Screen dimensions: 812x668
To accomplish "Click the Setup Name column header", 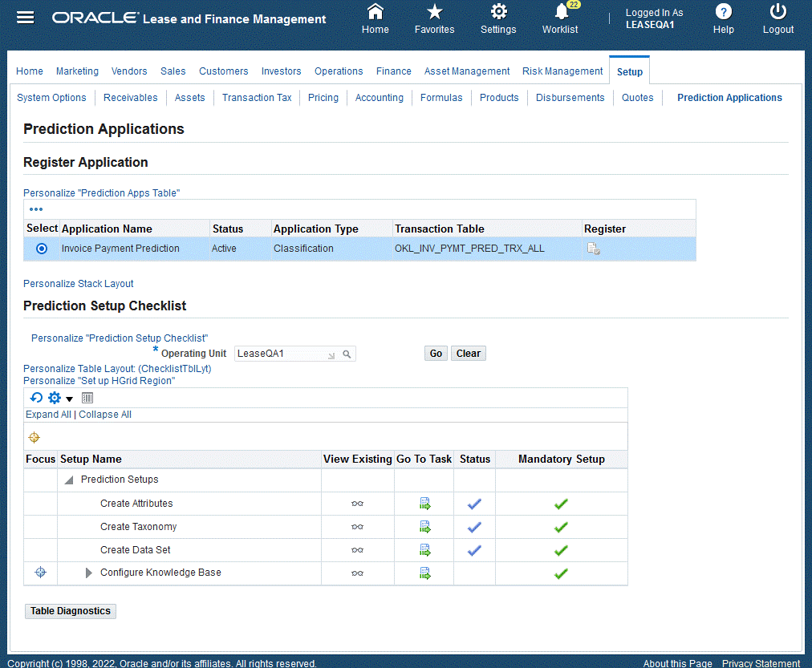I will (91, 459).
